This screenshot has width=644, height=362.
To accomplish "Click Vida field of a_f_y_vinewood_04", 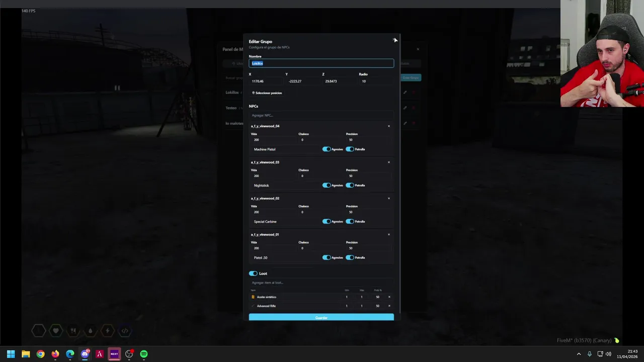I will click(273, 140).
